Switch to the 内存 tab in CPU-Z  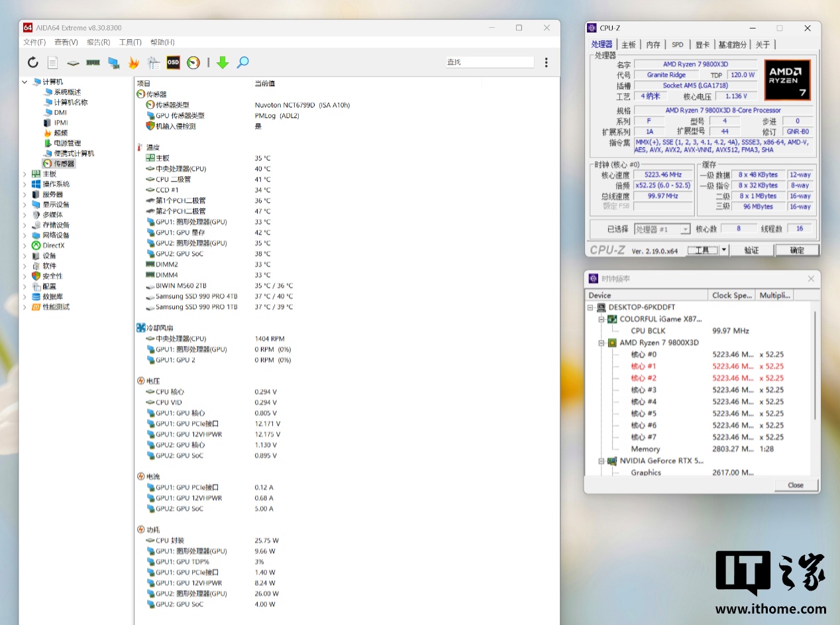pyautogui.click(x=653, y=44)
